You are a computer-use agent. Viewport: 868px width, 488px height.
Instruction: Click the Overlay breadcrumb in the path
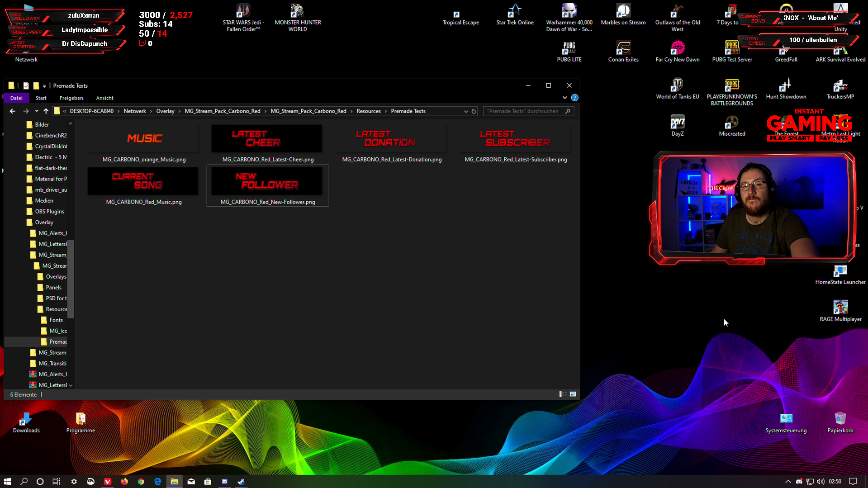165,111
